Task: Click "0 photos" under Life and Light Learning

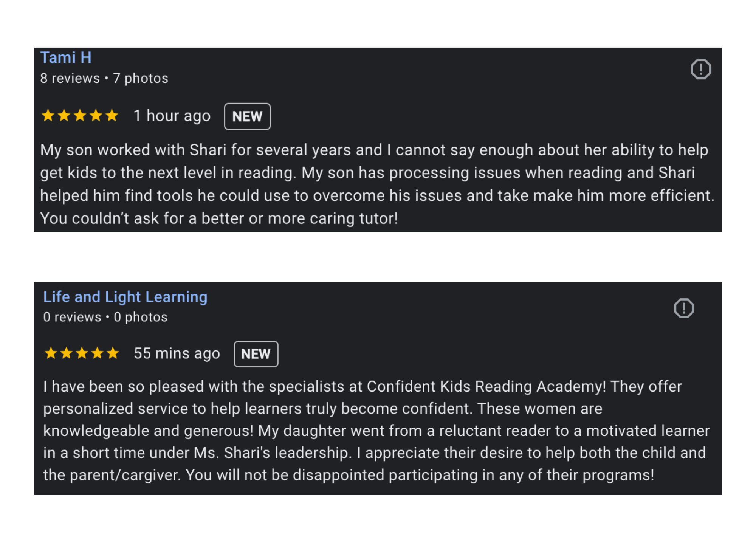Action: coord(141,317)
